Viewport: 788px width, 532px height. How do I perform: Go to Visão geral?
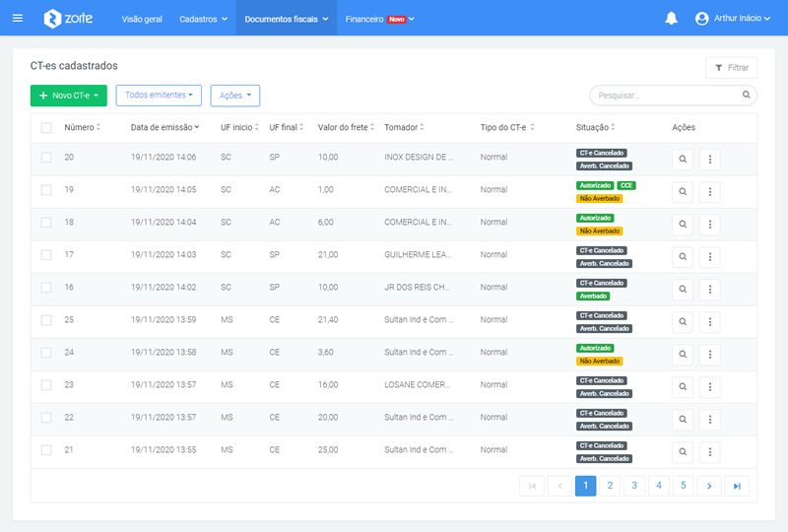click(142, 19)
